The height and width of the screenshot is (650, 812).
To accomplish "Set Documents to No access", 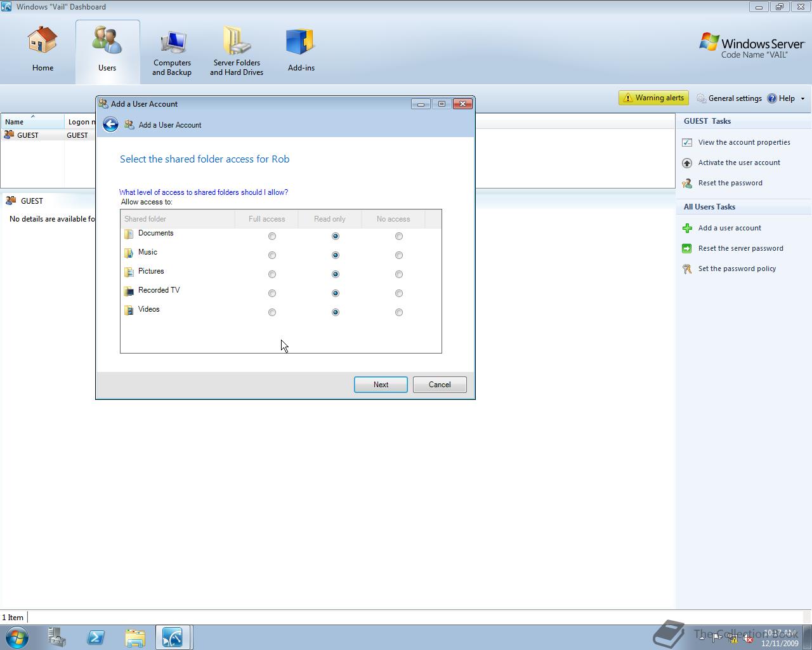I will (399, 236).
